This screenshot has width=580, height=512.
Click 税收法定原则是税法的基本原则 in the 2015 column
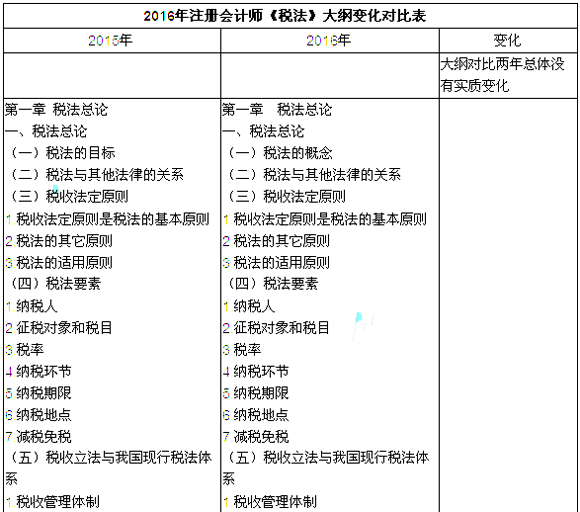(x=112, y=219)
